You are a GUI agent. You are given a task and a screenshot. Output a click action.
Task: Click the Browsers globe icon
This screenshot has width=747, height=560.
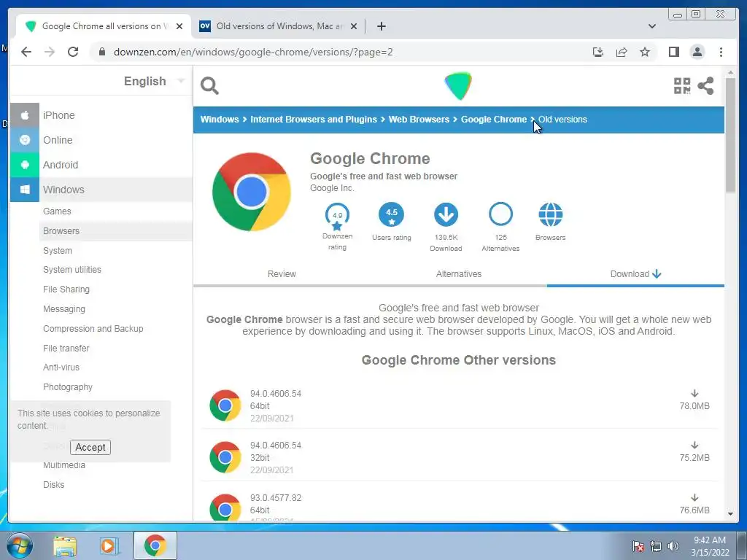click(550, 214)
